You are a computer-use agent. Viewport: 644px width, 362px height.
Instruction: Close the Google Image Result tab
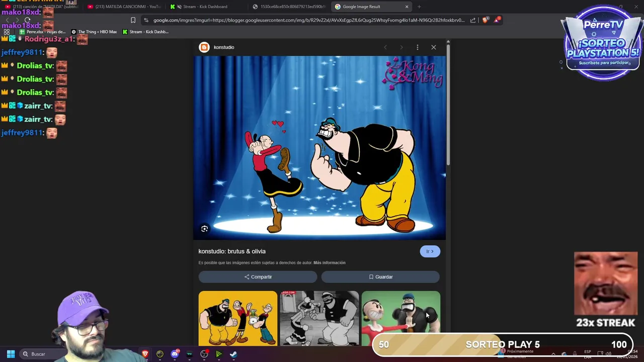pyautogui.click(x=407, y=7)
